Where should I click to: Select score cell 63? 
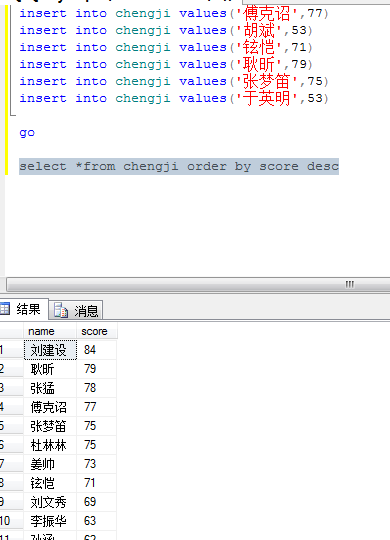[x=96, y=521]
